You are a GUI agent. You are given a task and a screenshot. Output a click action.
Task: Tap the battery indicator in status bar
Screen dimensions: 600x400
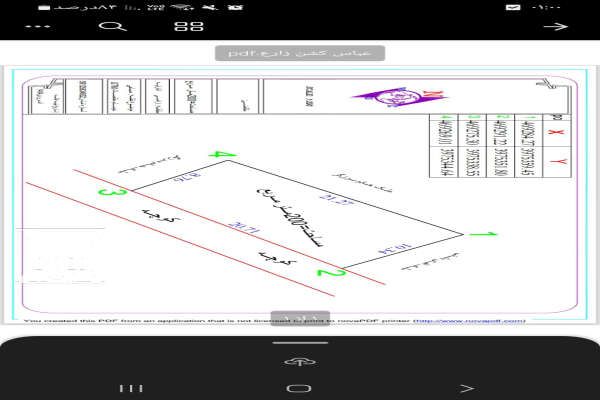pos(44,8)
